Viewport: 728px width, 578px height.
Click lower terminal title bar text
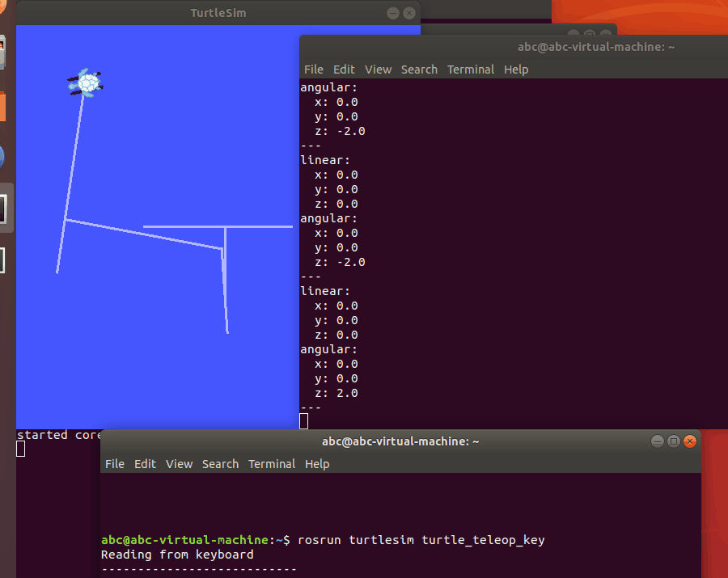pos(400,441)
